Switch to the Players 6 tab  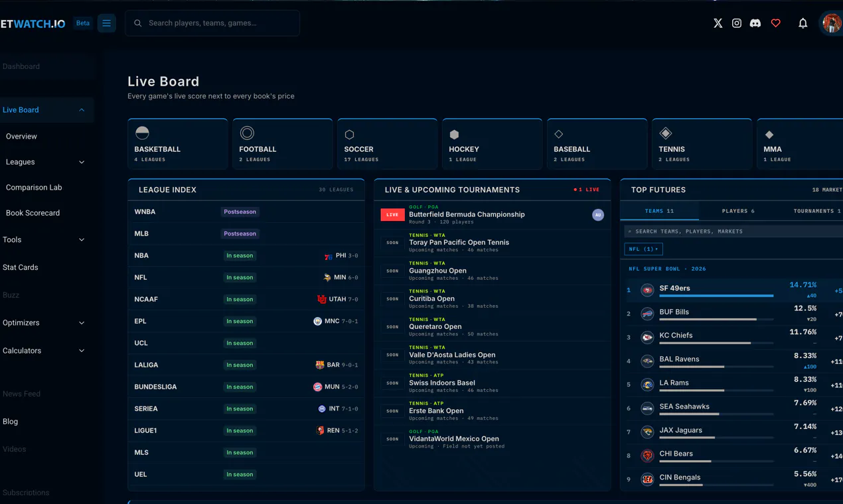click(738, 211)
